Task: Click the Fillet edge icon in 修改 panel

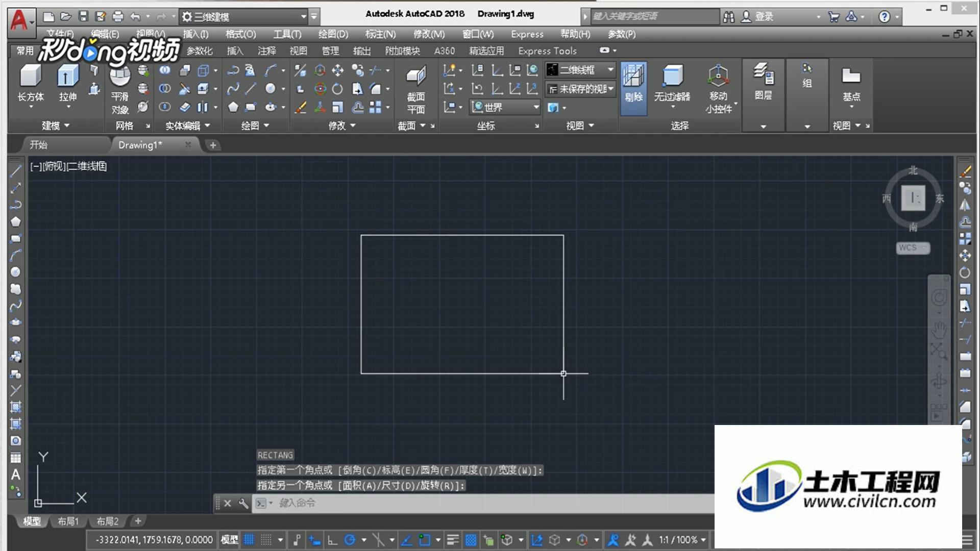Action: (376, 89)
